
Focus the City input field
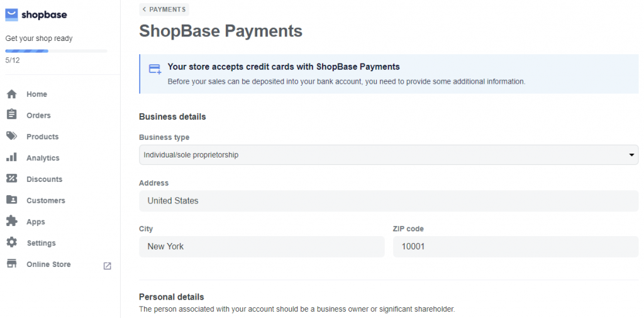(261, 246)
